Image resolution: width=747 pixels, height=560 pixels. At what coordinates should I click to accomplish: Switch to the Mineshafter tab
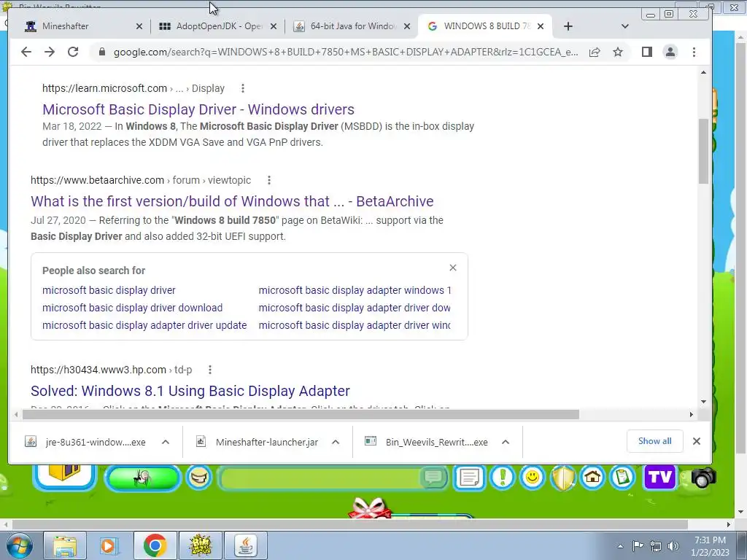coord(79,26)
